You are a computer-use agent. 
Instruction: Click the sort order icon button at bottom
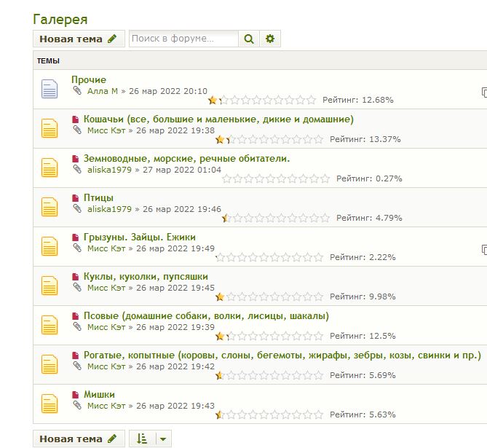pos(142,439)
